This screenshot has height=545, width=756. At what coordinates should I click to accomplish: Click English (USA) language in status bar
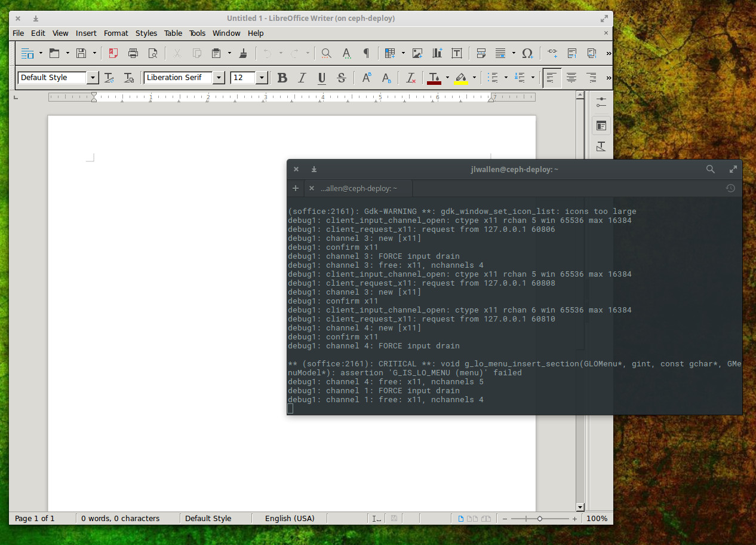290,519
